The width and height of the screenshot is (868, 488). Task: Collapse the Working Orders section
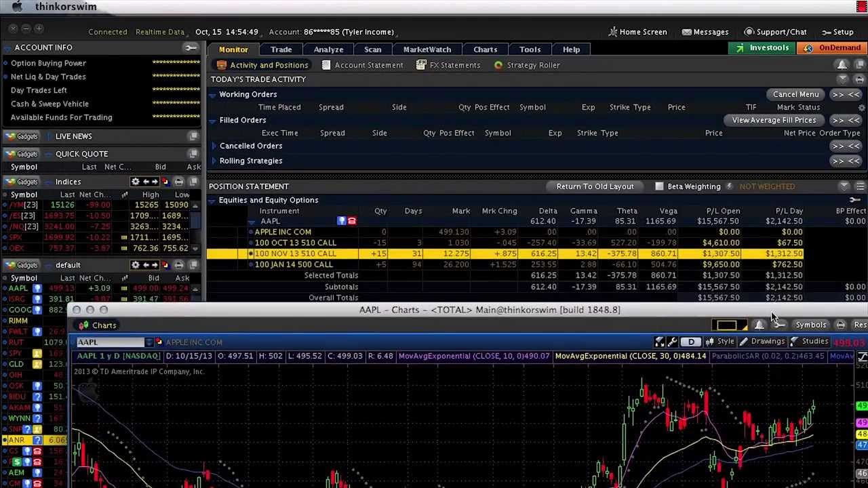point(212,95)
